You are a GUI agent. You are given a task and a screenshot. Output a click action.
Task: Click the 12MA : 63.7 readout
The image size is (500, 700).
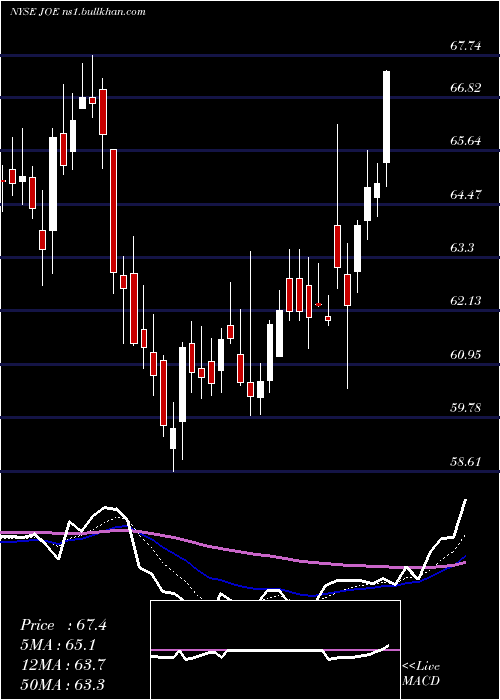point(63,665)
